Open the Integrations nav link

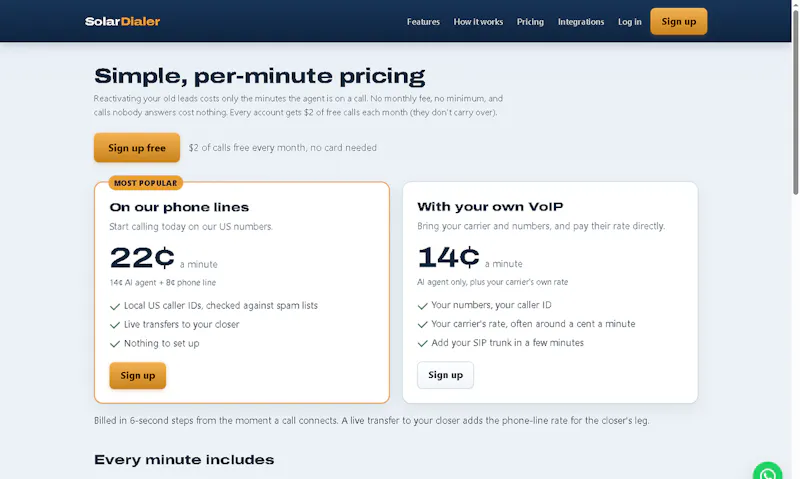[581, 22]
